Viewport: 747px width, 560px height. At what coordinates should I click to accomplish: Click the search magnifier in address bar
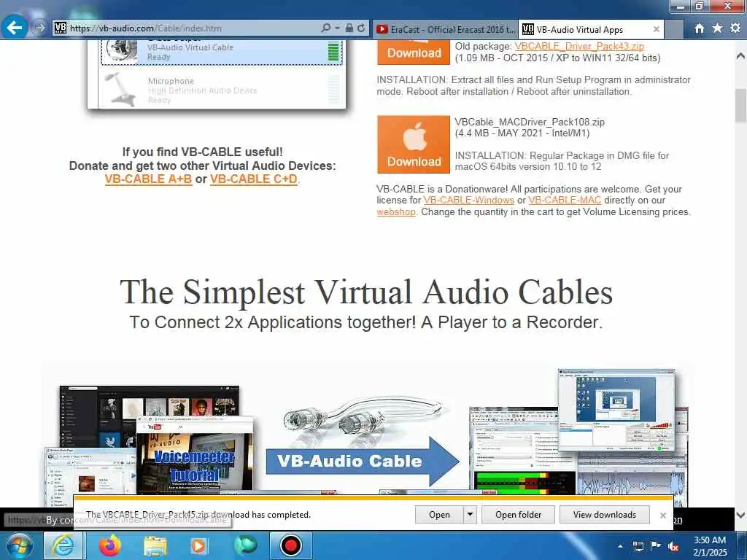click(325, 28)
